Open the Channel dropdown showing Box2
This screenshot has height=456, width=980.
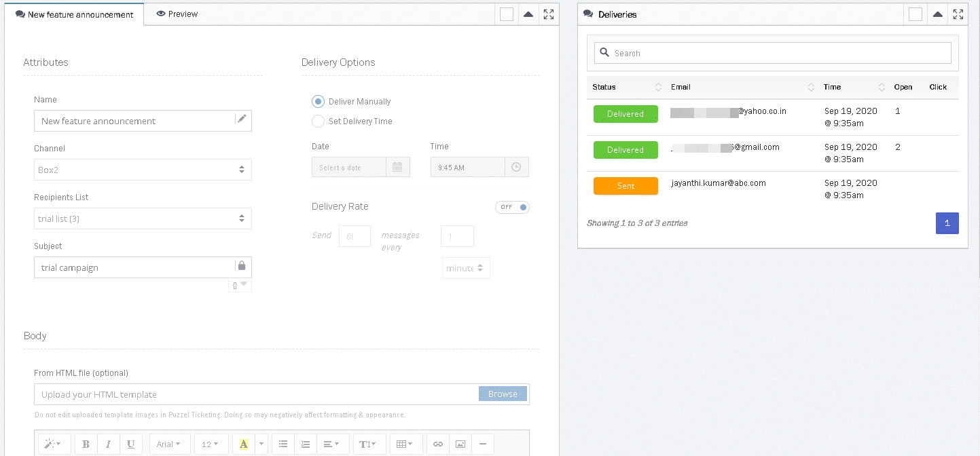(143, 170)
